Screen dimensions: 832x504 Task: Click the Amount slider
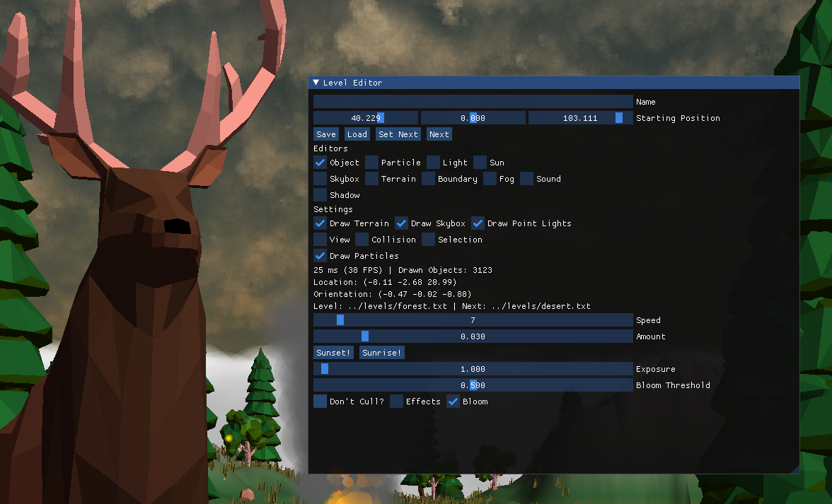coord(473,336)
